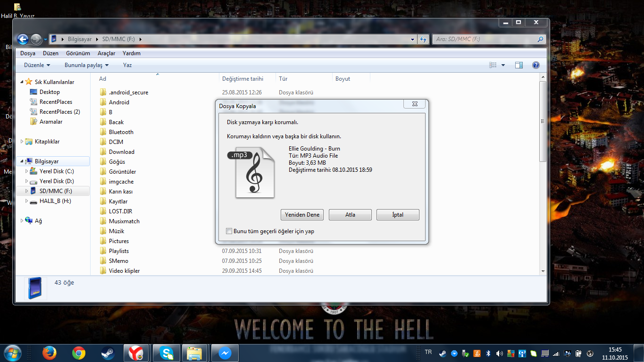This screenshot has width=644, height=362.
Task: Open the 'Bununla paylaş' dropdown
Action: 87,65
